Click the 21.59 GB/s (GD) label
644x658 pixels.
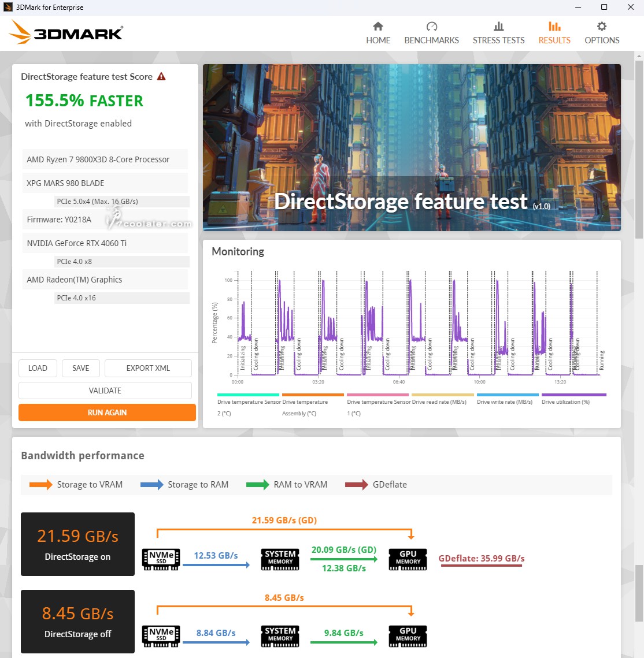(x=284, y=521)
